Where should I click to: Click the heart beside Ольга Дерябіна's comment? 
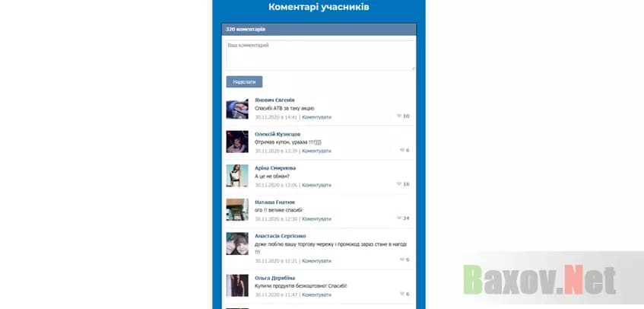[401, 294]
